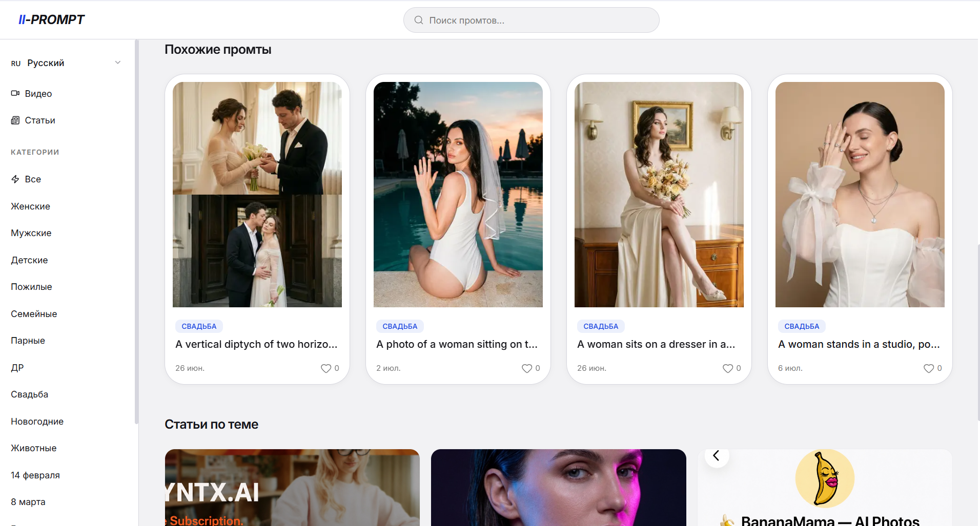This screenshot has height=526, width=980.
Task: Click the BananaMama banana logo
Action: click(825, 478)
